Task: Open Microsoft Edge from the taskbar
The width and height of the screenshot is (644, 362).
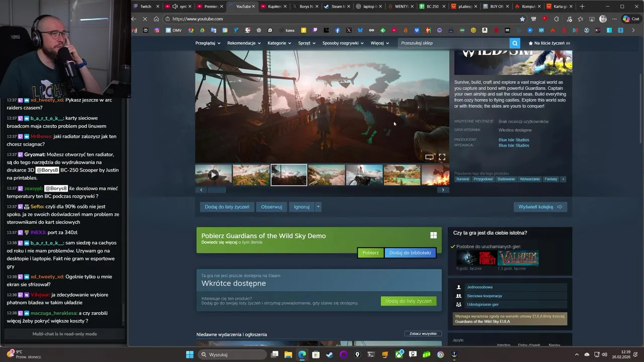Action: click(x=302, y=354)
